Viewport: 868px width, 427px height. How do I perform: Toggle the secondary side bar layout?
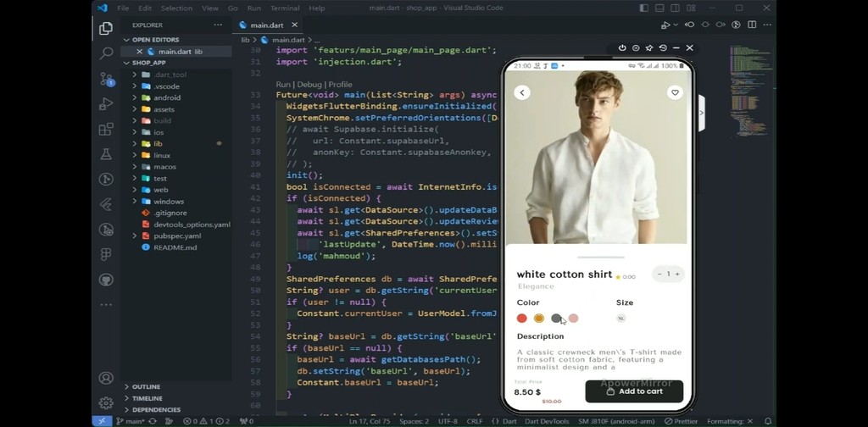coord(675,8)
